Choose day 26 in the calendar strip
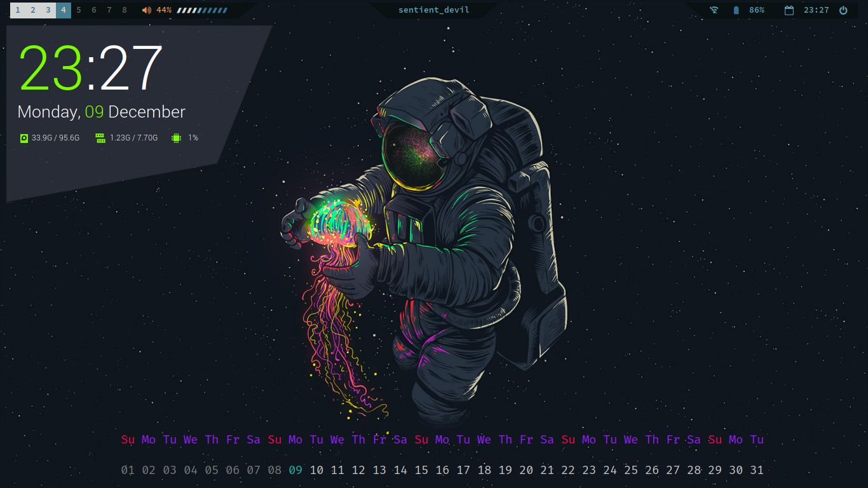The image size is (868, 488). pos(652,470)
